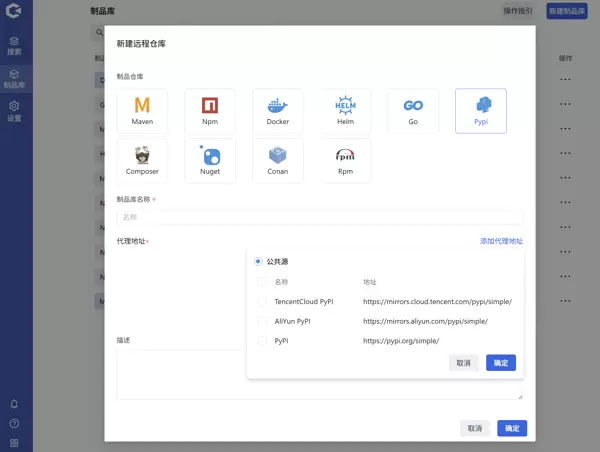Click inside the 制品库名称 input field
This screenshot has height=452, width=600.
[x=320, y=217]
